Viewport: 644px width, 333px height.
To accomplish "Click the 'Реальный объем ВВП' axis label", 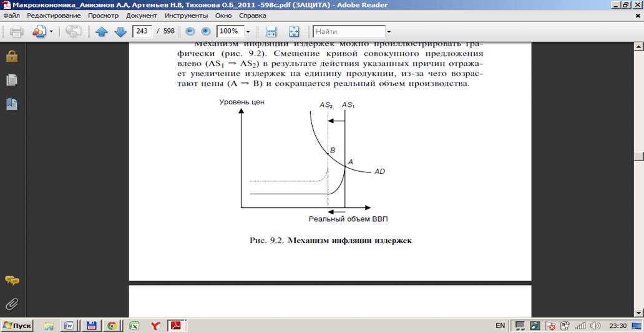I will coord(349,219).
